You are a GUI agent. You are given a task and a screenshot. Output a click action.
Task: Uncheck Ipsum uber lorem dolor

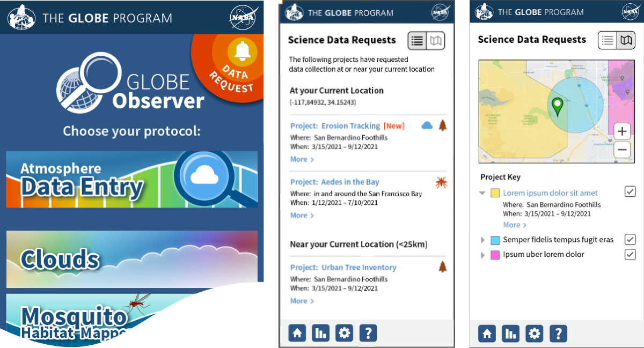point(630,255)
